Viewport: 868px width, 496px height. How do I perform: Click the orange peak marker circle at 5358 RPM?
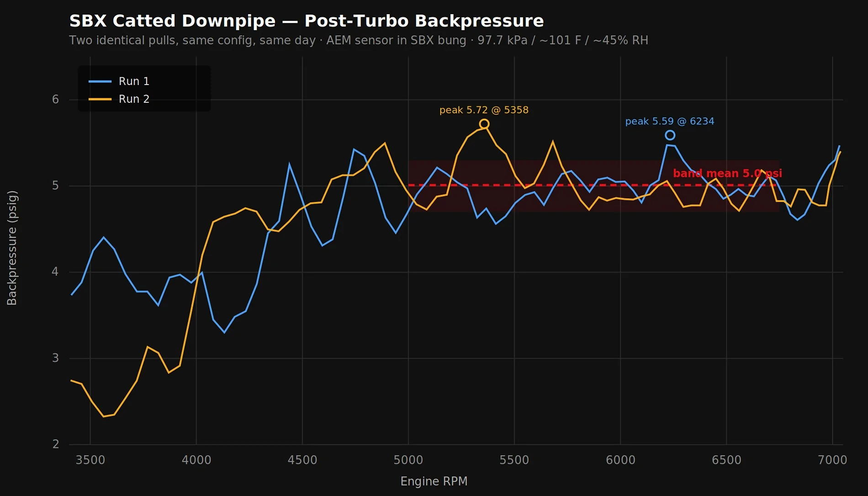[484, 124]
